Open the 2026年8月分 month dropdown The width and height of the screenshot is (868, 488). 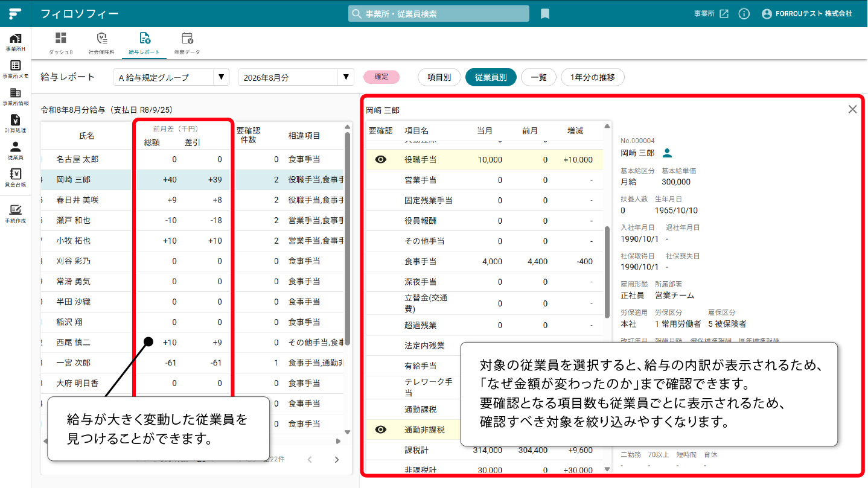[x=296, y=77]
